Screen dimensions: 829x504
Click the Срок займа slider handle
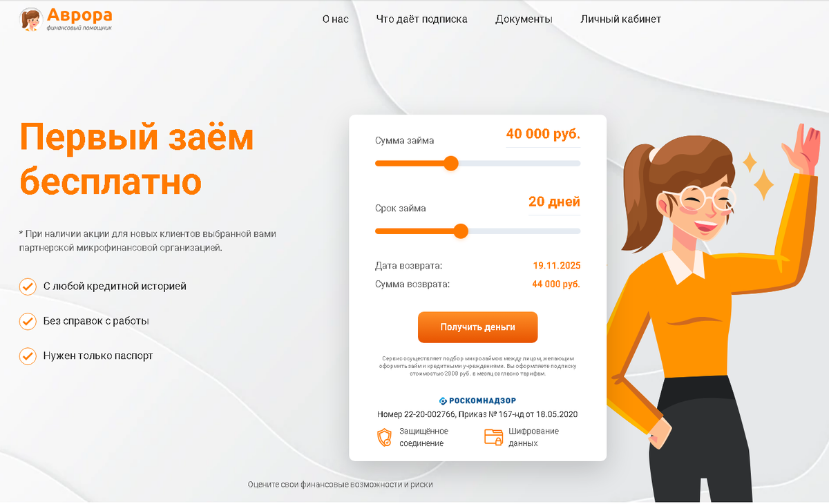(x=461, y=231)
